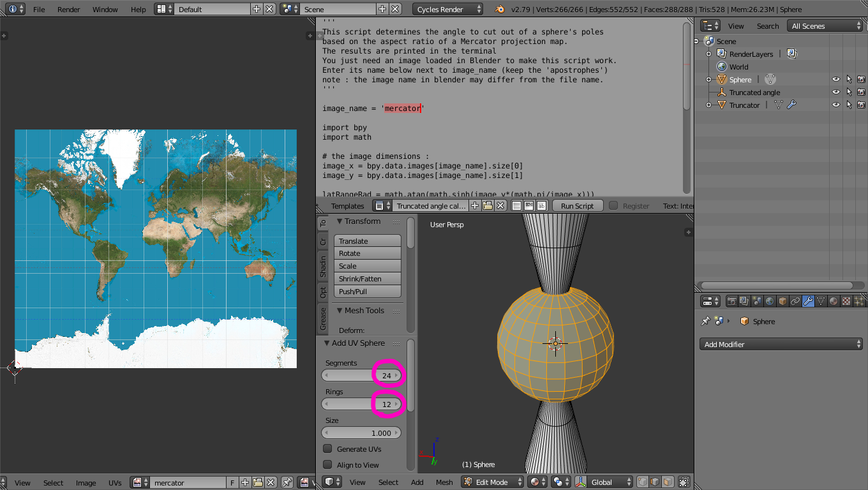Expand the Sphere item in outliner
The width and height of the screenshot is (868, 490).
(708, 80)
